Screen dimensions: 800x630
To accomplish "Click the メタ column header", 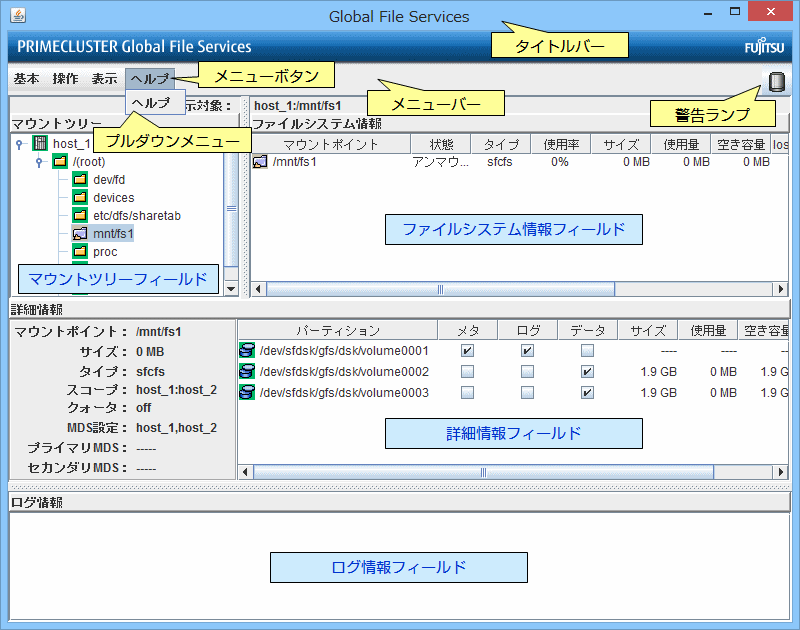I will 467,331.
